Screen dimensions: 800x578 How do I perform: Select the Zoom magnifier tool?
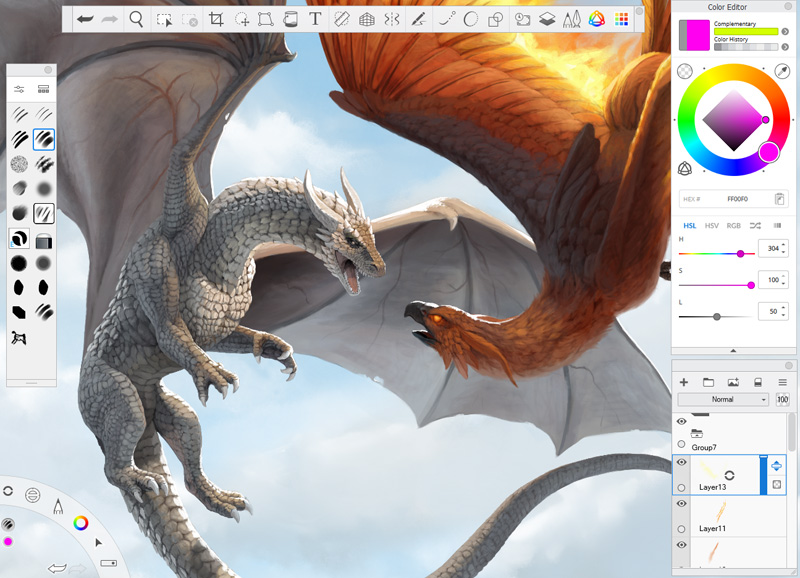tap(136, 19)
